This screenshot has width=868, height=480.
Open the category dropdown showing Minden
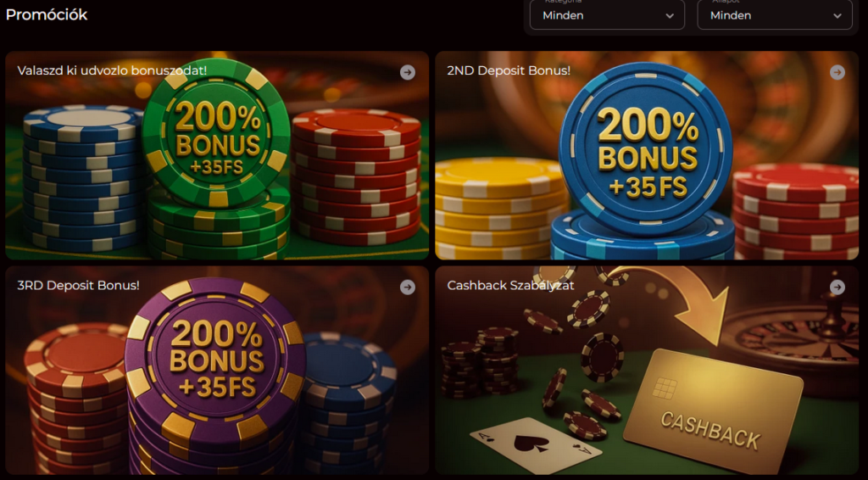(x=607, y=15)
